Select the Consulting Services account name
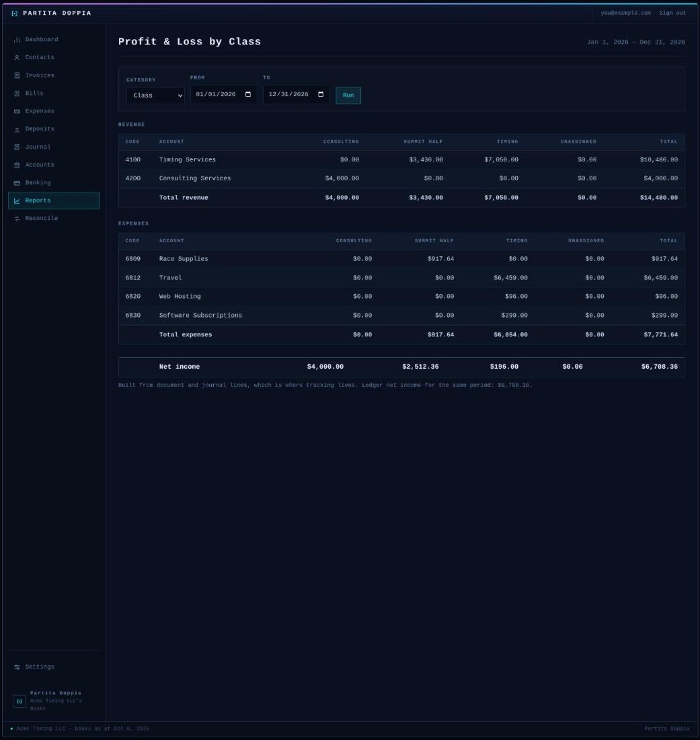This screenshot has height=740, width=700. tap(195, 178)
